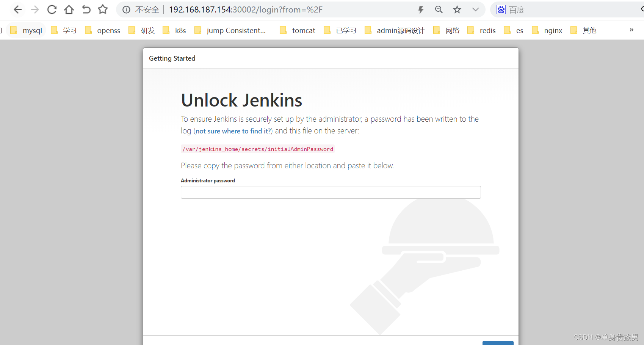Viewport: 644px width, 345px height.
Task: Open the 其他 bookmark folder
Action: pyautogui.click(x=583, y=30)
